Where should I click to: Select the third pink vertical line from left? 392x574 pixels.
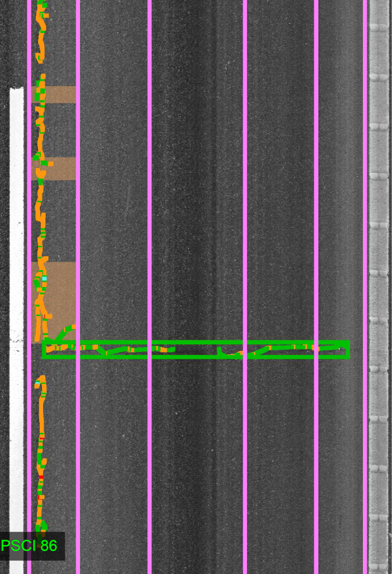point(150,224)
